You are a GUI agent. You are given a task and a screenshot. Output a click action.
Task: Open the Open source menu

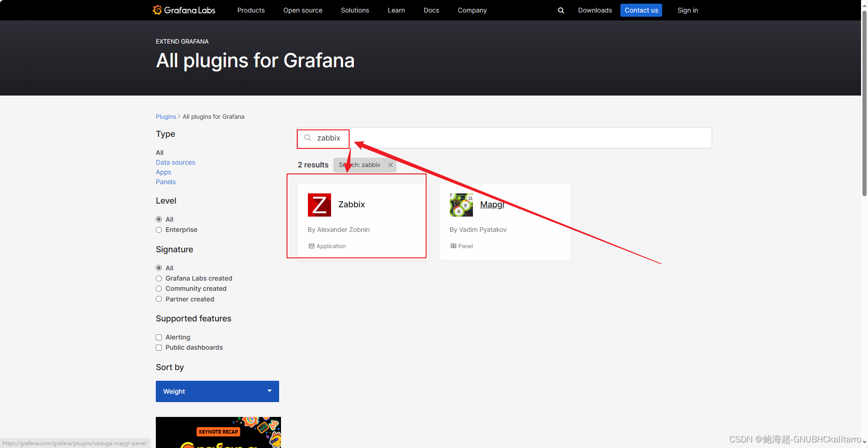[x=303, y=10]
